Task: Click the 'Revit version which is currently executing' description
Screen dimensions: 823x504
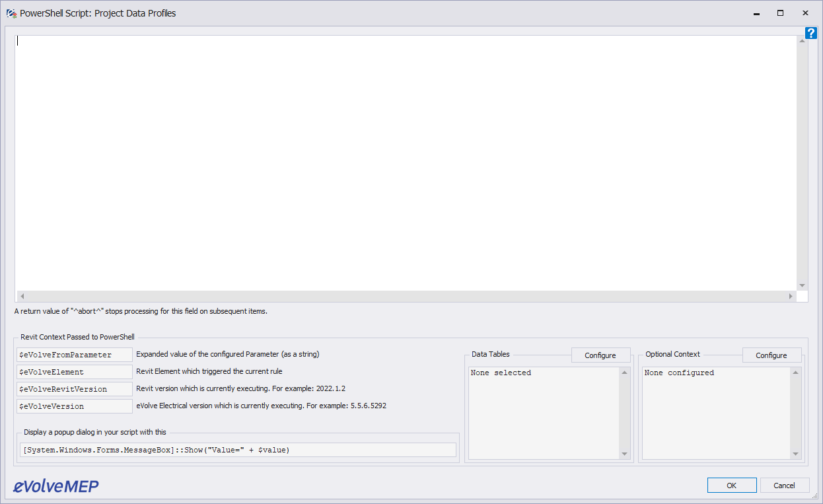Action: (241, 388)
